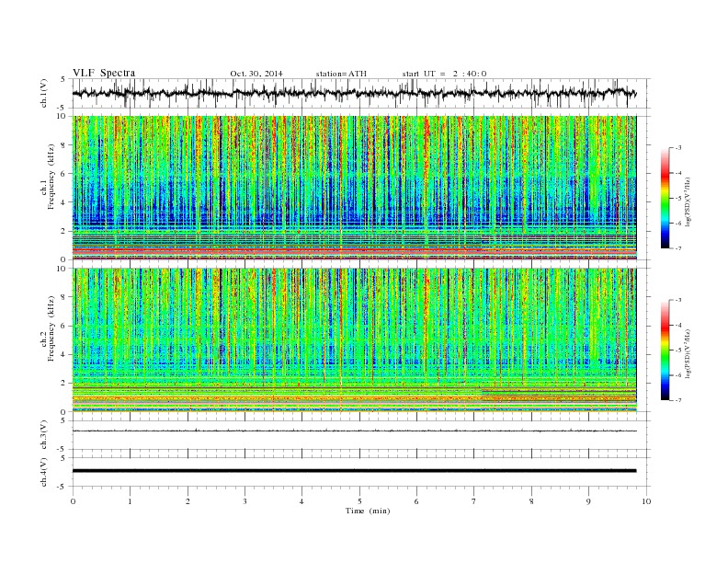Click the '-3' tick on ch.1 colorbar
This screenshot has height=563, width=728.
677,148
